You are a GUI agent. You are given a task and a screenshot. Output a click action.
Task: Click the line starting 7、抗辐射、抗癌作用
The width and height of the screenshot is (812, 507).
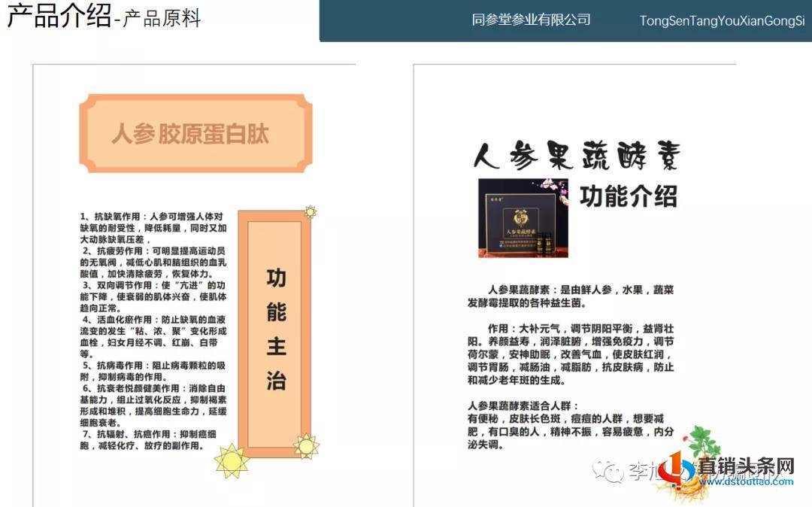(x=149, y=434)
